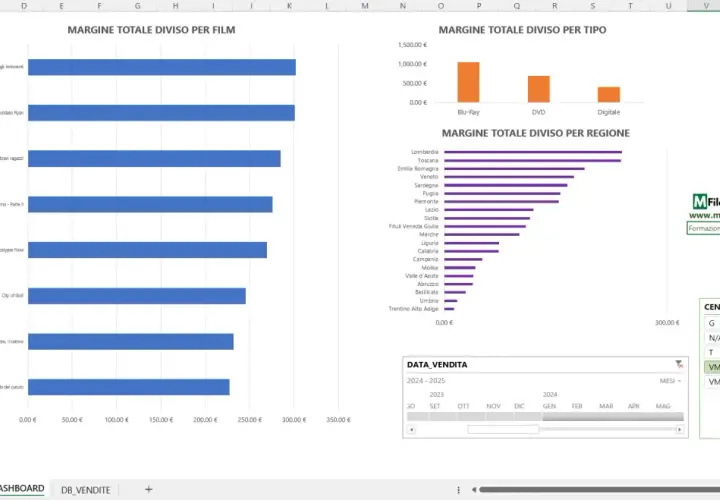The image size is (720, 500).
Task: Click the Digitale orange bar
Action: click(609, 95)
